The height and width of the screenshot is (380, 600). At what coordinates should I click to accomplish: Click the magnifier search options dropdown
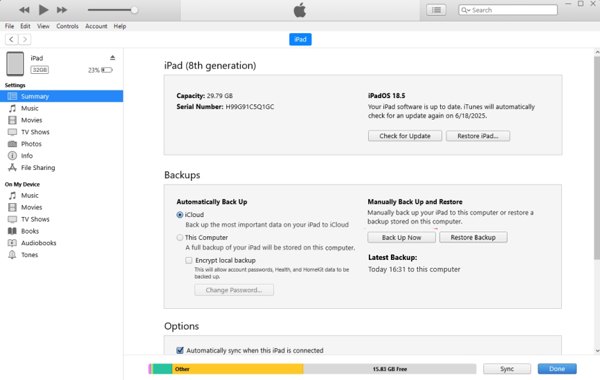tap(465, 10)
